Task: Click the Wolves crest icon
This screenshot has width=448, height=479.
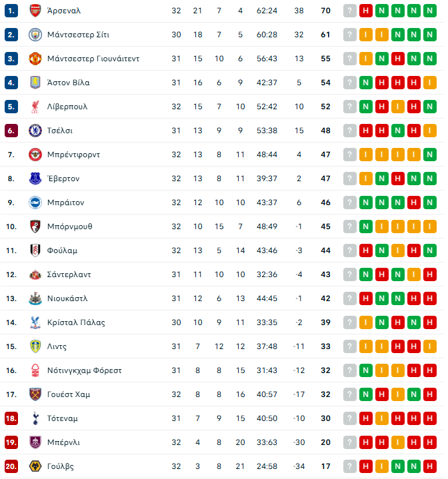Action: click(35, 466)
